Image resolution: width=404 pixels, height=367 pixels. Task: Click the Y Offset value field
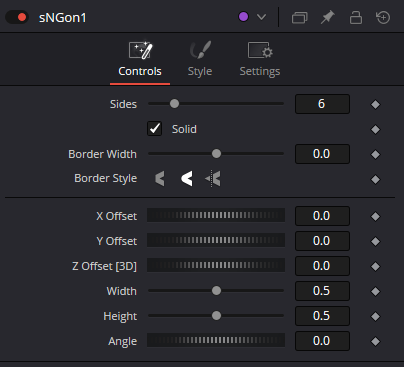coord(322,241)
